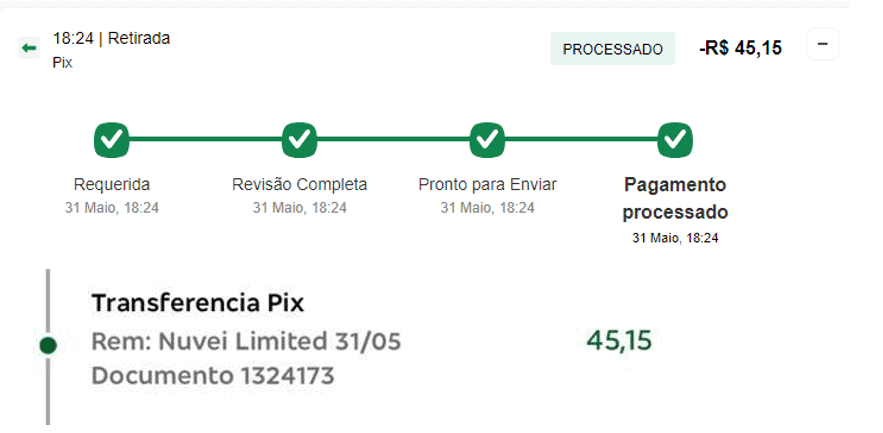Click the 18:24 | Retirada heading
The image size is (883, 433).
click(x=112, y=38)
